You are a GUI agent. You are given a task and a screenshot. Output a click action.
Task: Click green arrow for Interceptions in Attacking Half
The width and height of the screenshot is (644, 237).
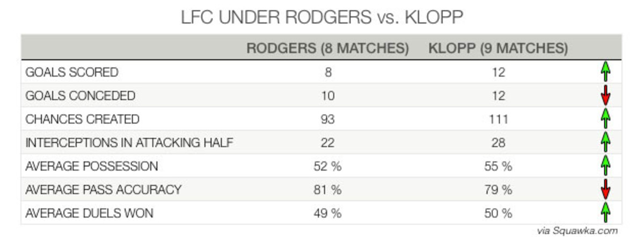click(605, 143)
